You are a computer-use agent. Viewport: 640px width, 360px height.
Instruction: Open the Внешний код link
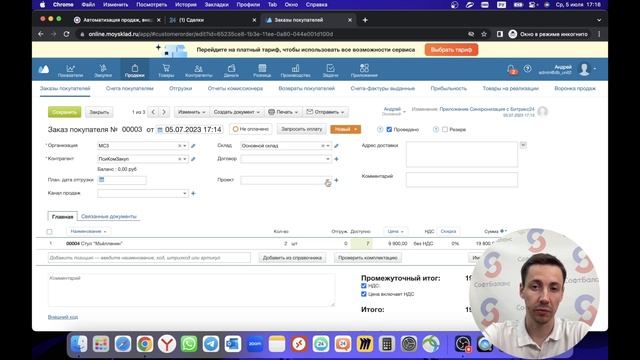pos(63,317)
